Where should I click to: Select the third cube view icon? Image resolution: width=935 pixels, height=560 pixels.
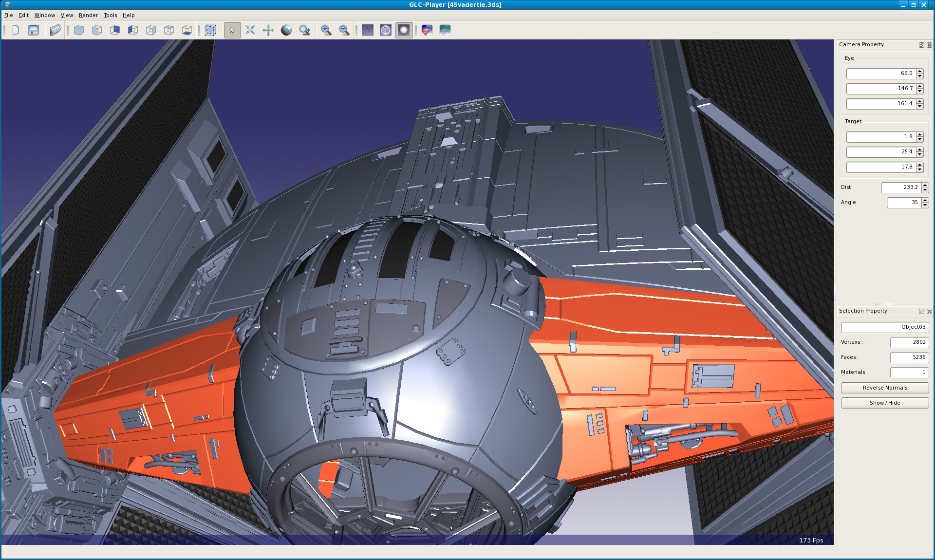click(115, 30)
